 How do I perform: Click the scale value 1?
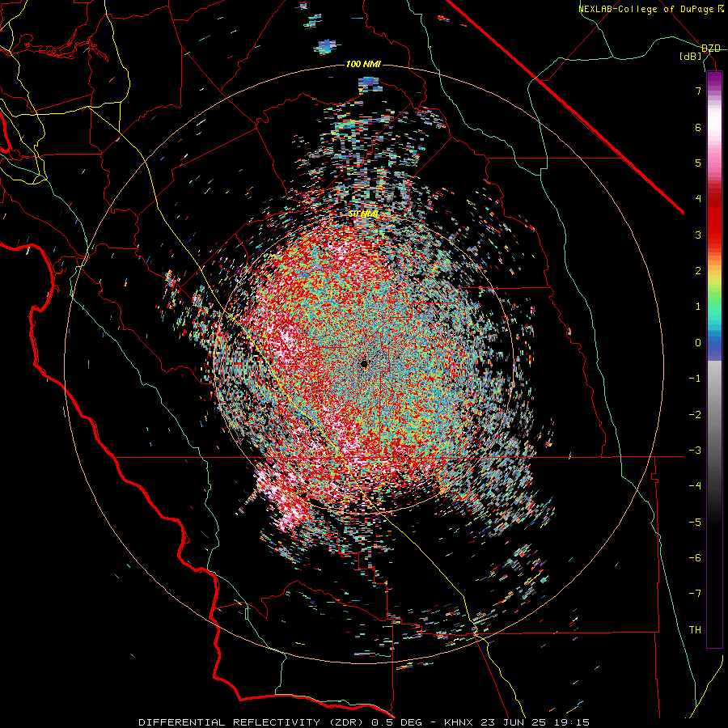[x=698, y=307]
